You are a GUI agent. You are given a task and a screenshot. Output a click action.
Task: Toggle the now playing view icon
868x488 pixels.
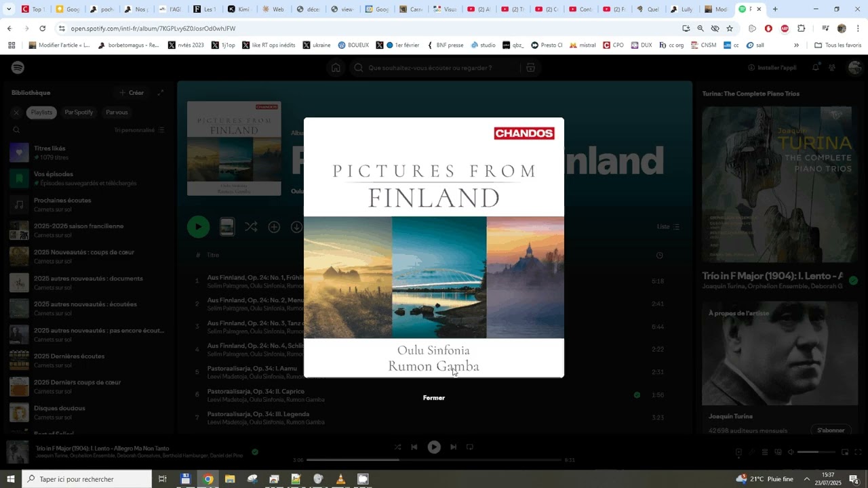738,452
